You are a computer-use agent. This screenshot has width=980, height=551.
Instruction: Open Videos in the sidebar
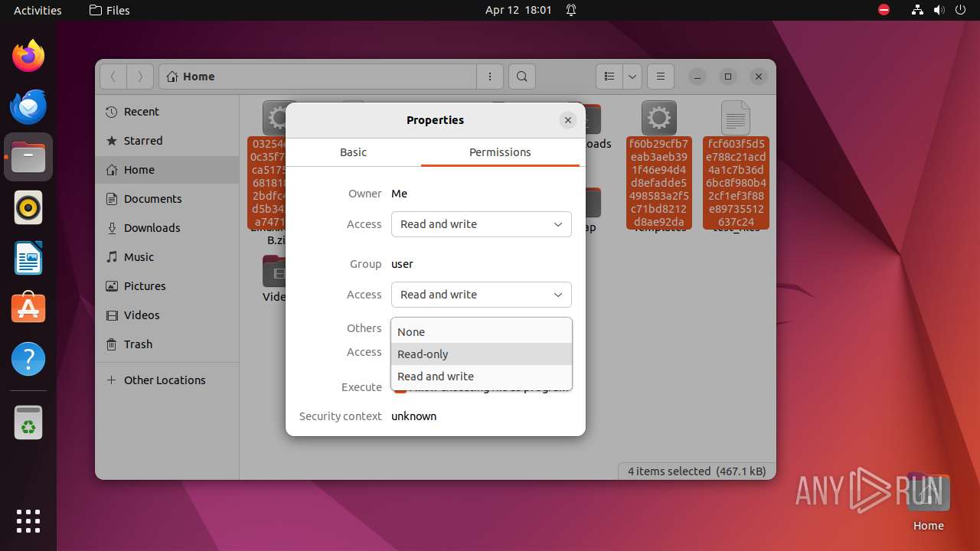click(x=167, y=315)
